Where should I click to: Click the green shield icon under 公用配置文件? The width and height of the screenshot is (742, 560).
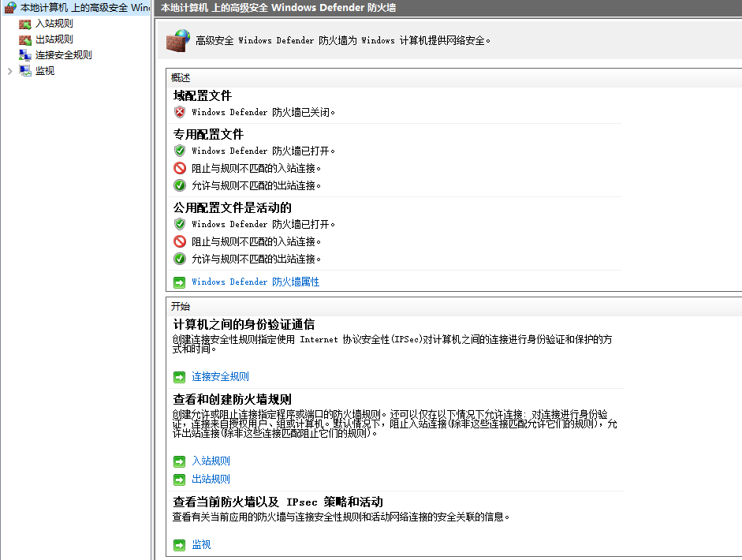[x=179, y=224]
